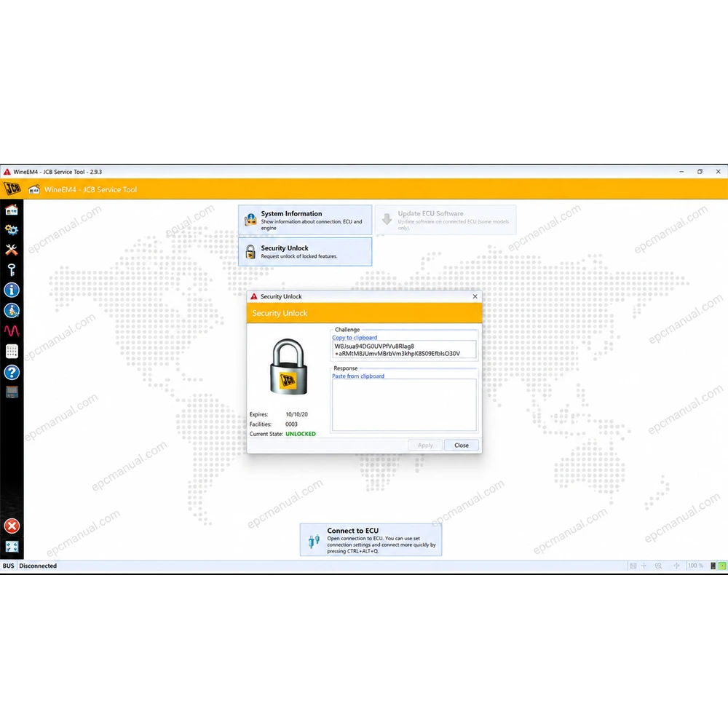728x728 pixels.
Task: Click the expiry date 10/10/20
Action: coord(296,414)
